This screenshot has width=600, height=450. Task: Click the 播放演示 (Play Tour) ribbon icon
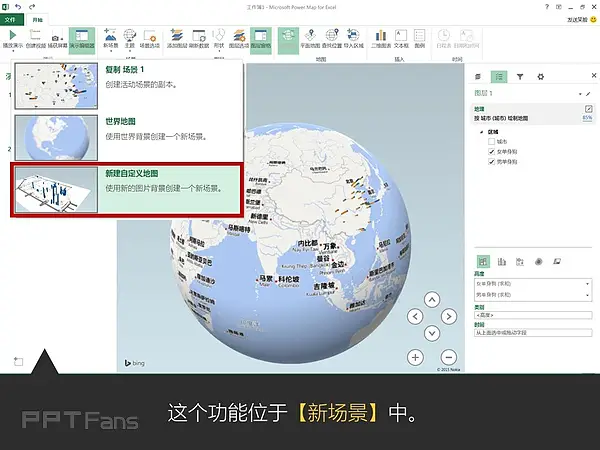click(x=13, y=38)
